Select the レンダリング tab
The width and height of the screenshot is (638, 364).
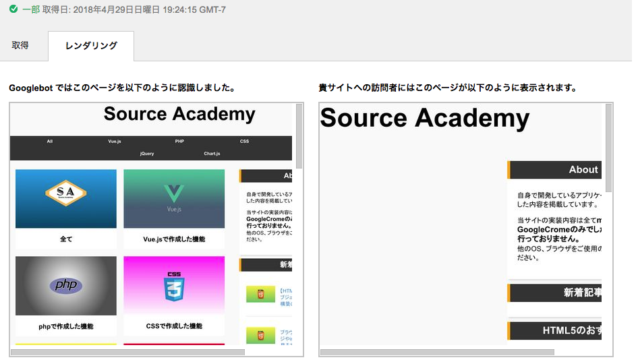point(91,46)
